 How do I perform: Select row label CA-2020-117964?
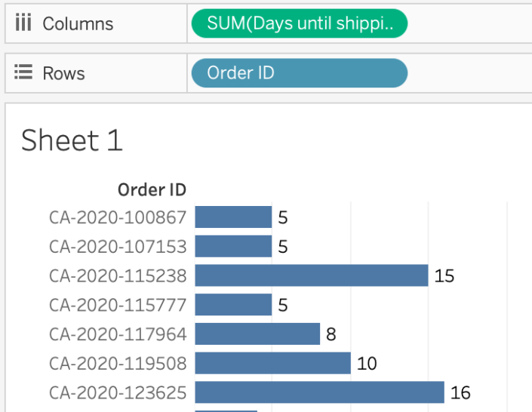click(118, 334)
